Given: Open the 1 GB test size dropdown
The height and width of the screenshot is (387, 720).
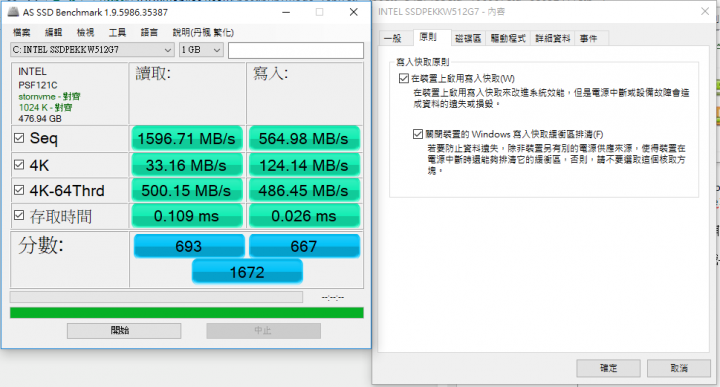Looking at the screenshot, I should click(201, 50).
